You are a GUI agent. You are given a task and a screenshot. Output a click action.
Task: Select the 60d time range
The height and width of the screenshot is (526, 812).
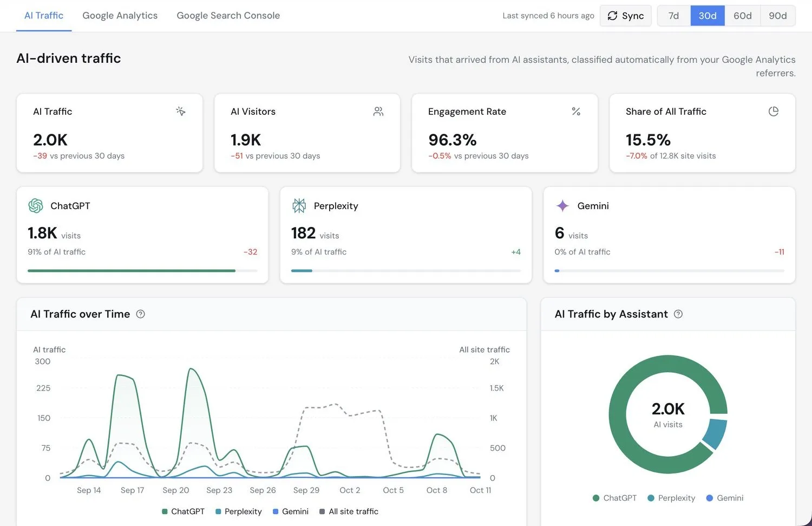(x=743, y=16)
